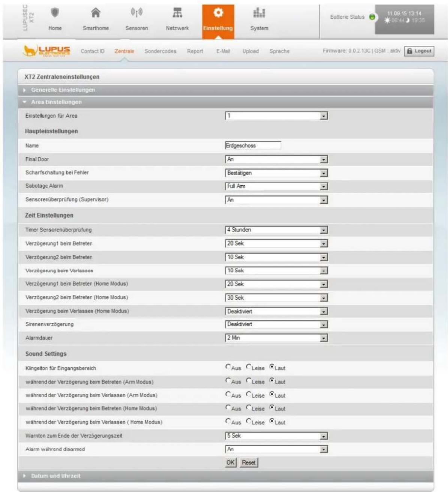The image size is (448, 492).
Task: Select Leise for Betreten (Home Modus) sound
Action: [248, 407]
